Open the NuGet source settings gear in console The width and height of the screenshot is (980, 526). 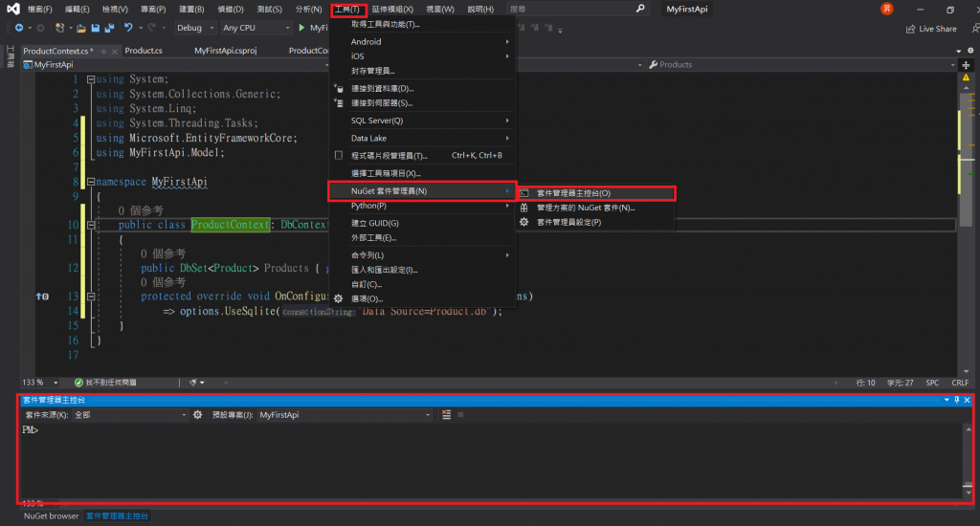[x=197, y=415]
